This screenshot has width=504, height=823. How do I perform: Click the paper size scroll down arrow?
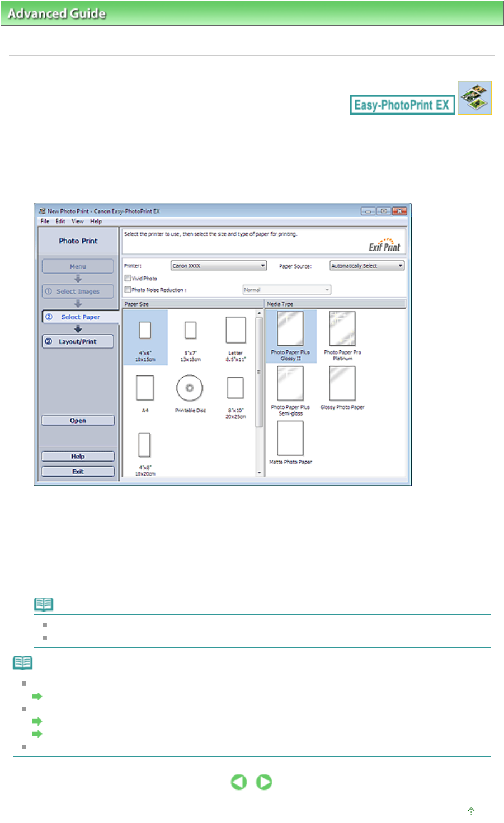pos(259,473)
